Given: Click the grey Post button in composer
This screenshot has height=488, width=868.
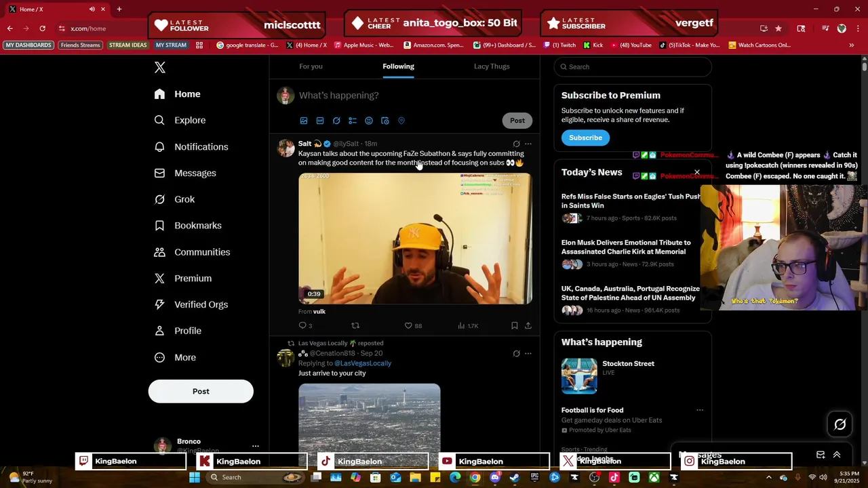Looking at the screenshot, I should 517,121.
